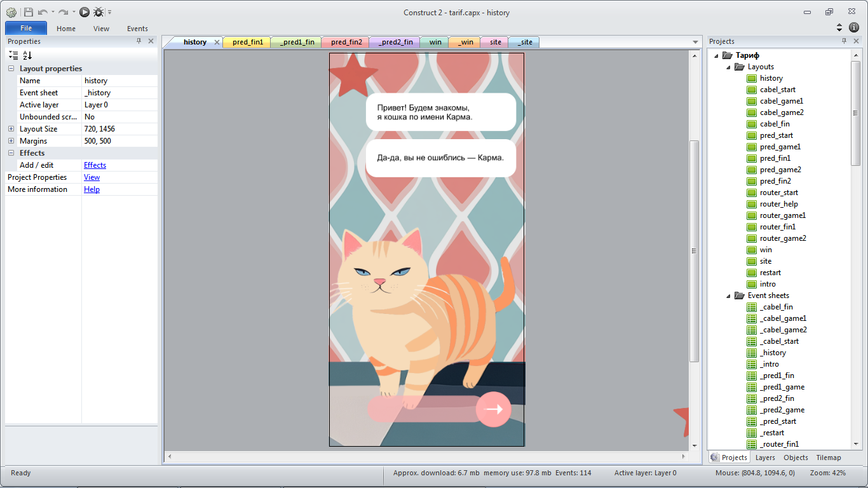Click the _history event sheet icon
868x488 pixels.
pyautogui.click(x=752, y=353)
